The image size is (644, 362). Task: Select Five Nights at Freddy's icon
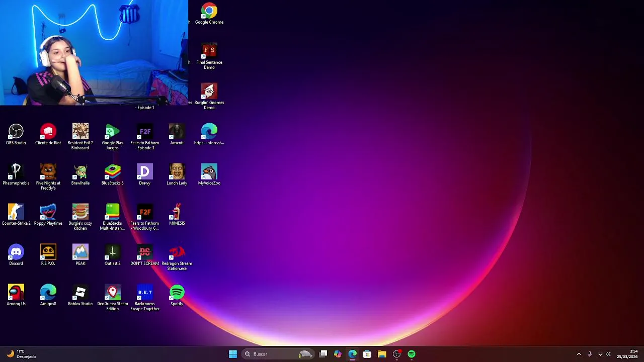pyautogui.click(x=48, y=177)
